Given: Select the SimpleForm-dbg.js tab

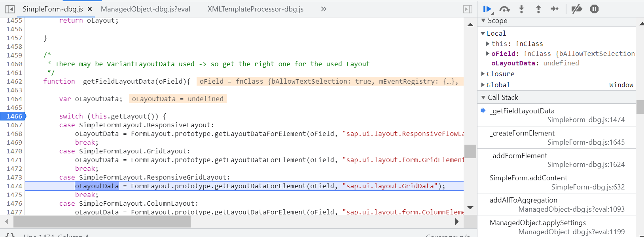Looking at the screenshot, I should pyautogui.click(x=53, y=9).
